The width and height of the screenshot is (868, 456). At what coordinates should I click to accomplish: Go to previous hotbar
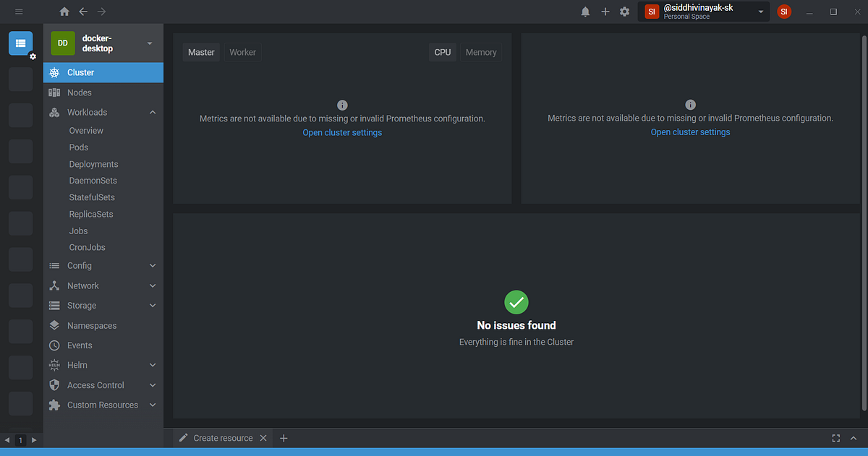(7, 440)
